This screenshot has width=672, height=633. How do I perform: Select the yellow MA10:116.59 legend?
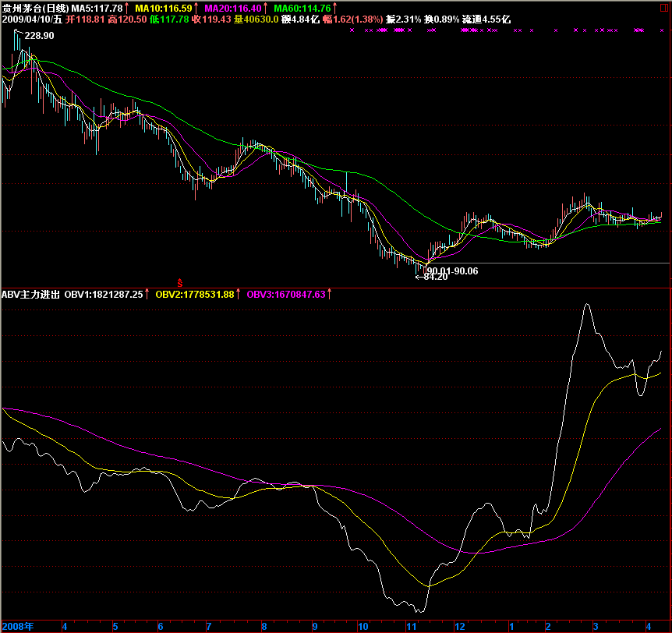[x=163, y=8]
